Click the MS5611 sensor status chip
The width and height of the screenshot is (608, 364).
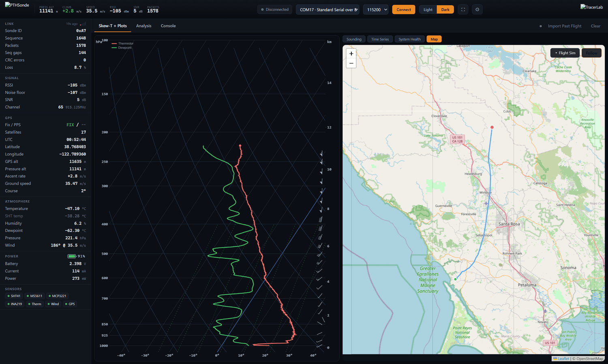tap(34, 296)
